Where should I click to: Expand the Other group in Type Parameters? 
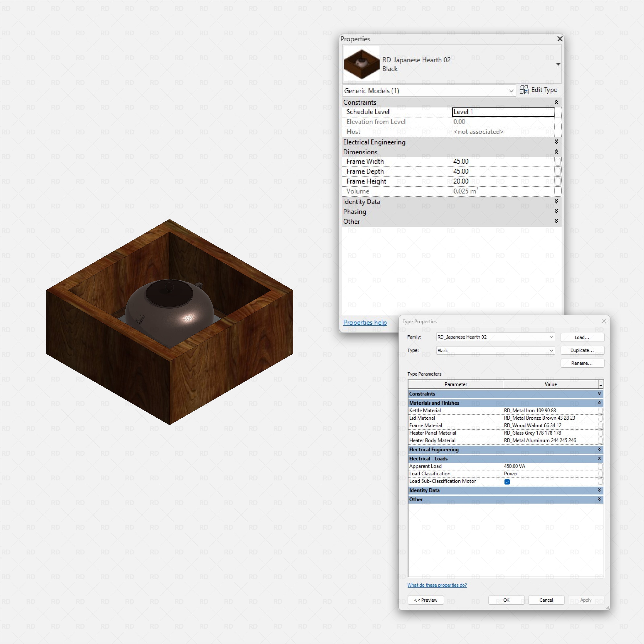pyautogui.click(x=599, y=499)
